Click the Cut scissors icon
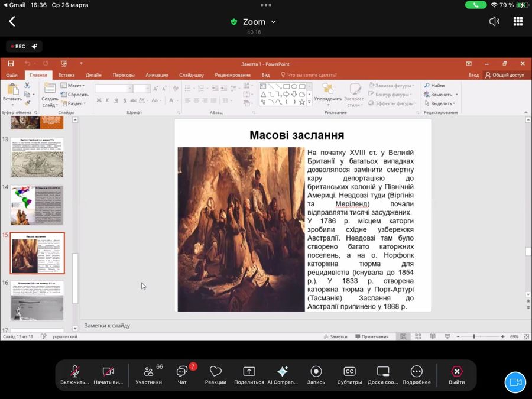 point(27,86)
